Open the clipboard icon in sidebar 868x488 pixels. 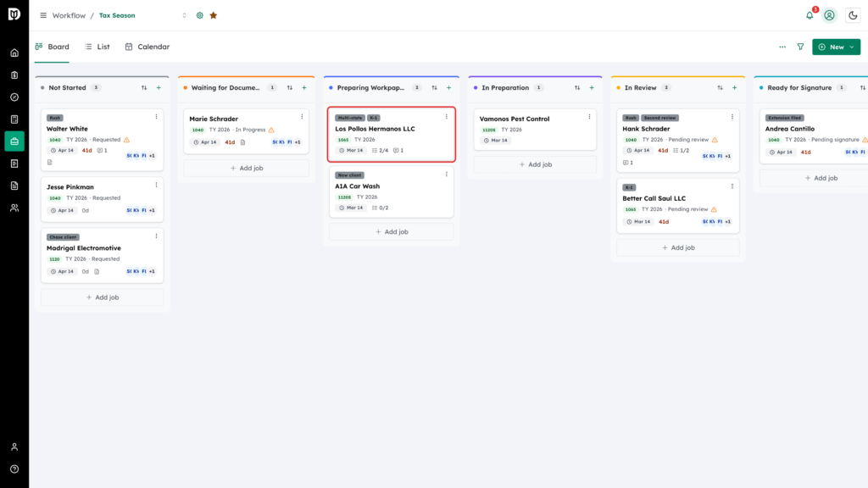pos(14,75)
